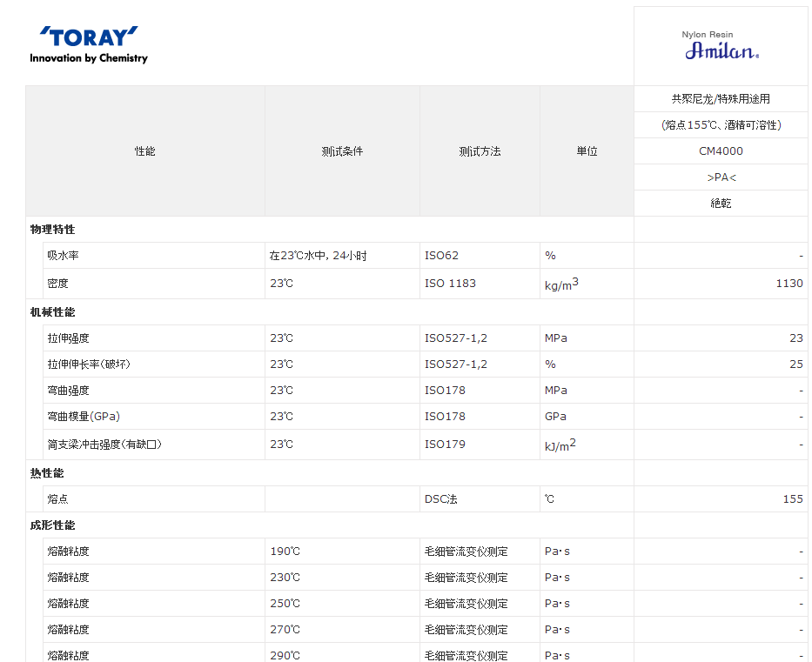
Task: Click 'Pa·s' in the 270℃ row
Action: tap(557, 630)
